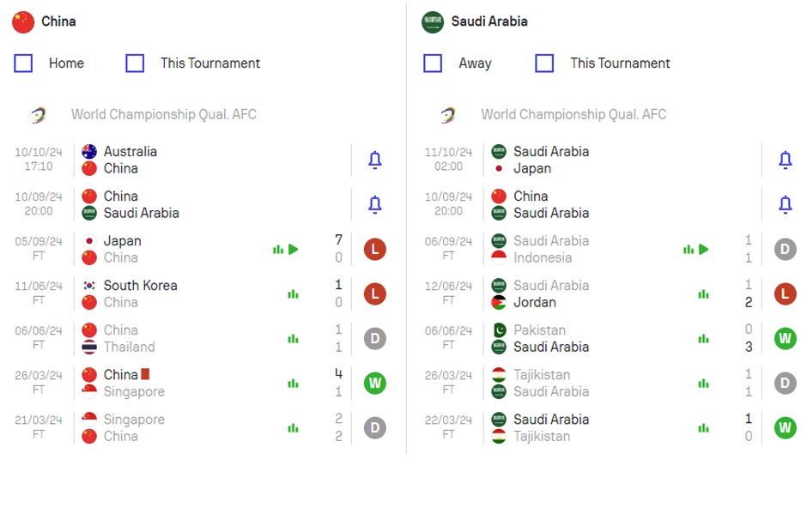View stats icon for China vs Thailand

pos(293,339)
